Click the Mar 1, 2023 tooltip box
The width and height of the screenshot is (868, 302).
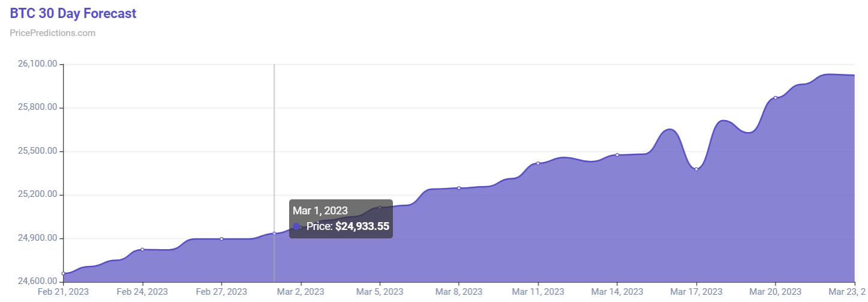(341, 219)
